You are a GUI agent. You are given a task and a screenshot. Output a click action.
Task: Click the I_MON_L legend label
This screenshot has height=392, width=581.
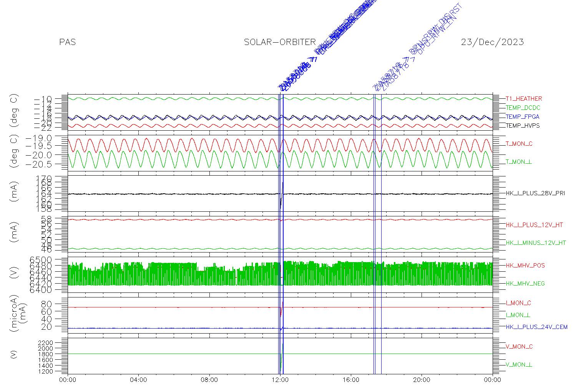pyautogui.click(x=518, y=315)
